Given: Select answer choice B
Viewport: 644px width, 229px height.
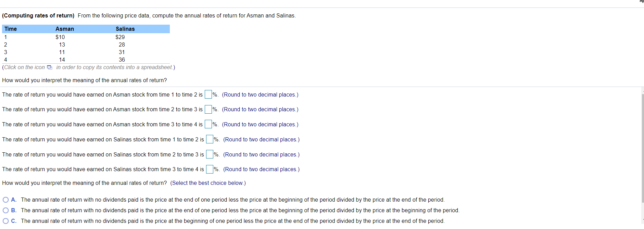Looking at the screenshot, I should [5, 210].
